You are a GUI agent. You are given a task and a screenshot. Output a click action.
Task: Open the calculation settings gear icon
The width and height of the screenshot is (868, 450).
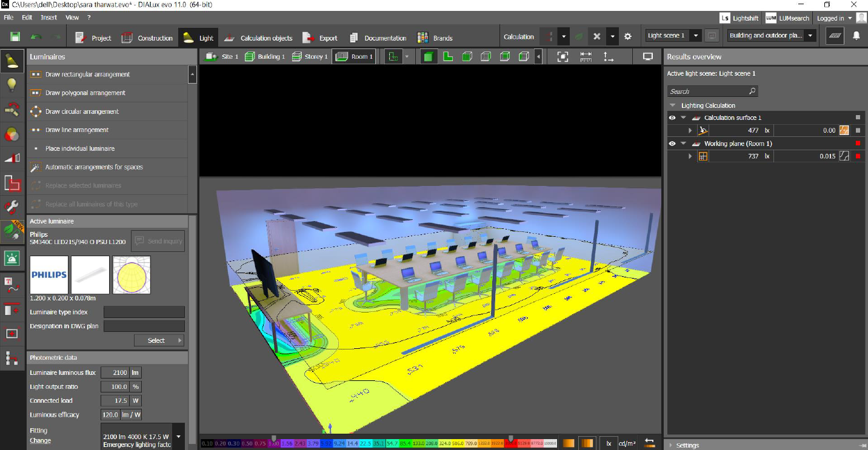[627, 36]
